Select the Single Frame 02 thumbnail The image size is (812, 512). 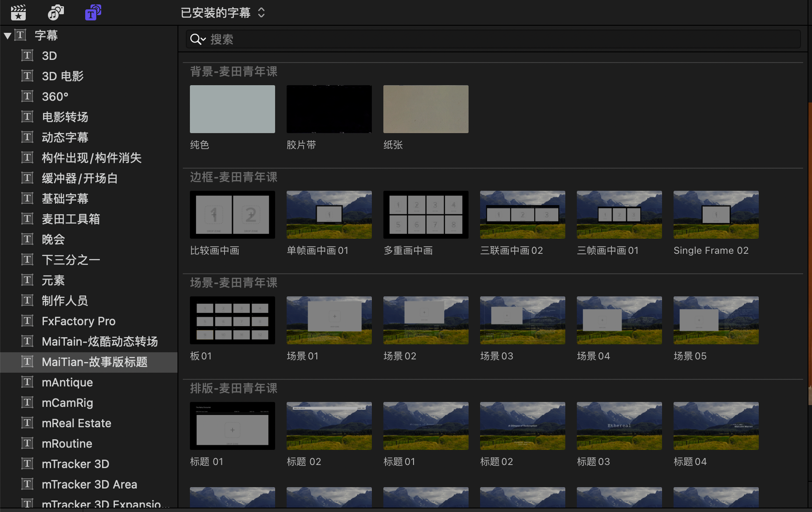[716, 215]
